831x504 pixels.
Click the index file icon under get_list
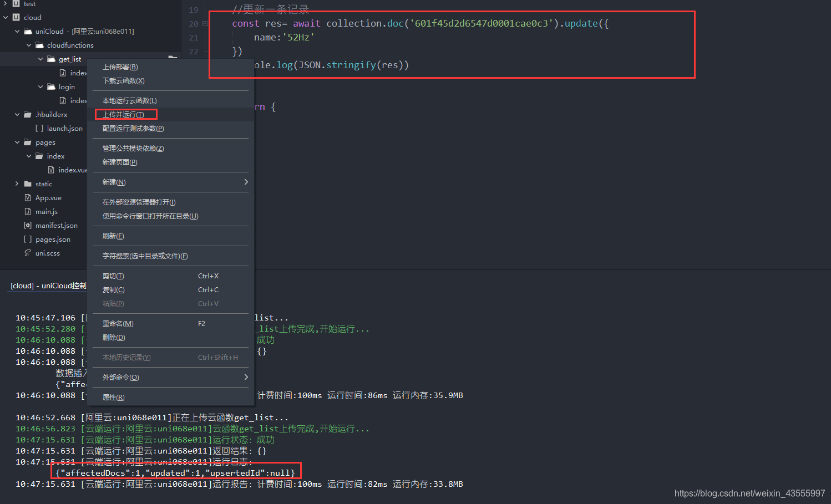(63, 73)
